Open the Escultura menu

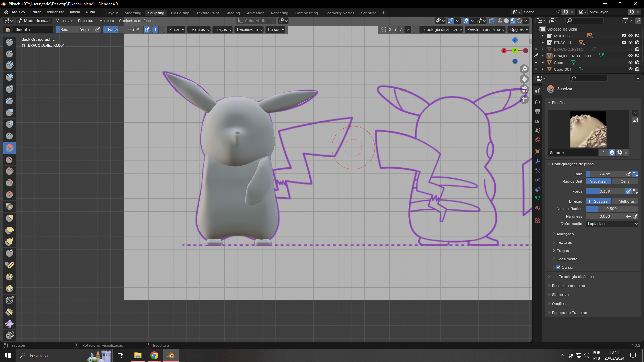click(x=86, y=21)
